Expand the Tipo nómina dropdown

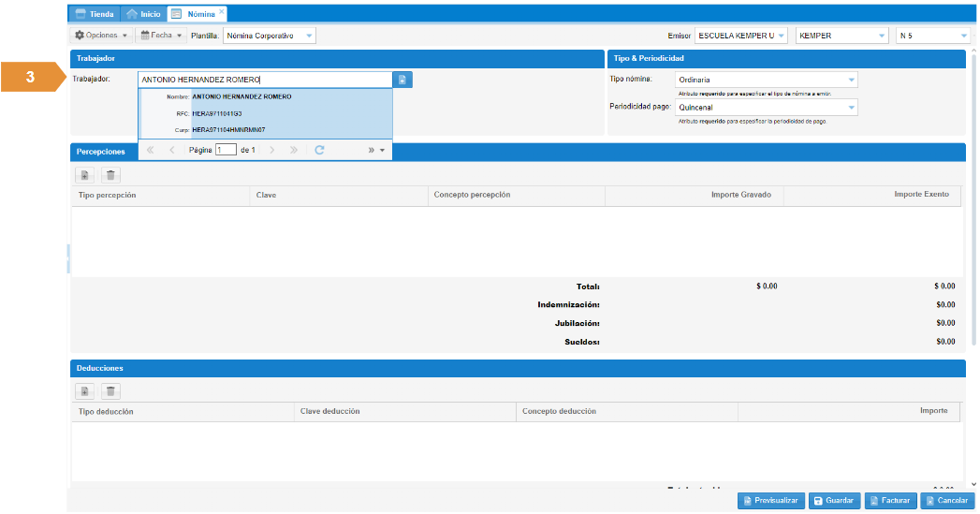[851, 81]
